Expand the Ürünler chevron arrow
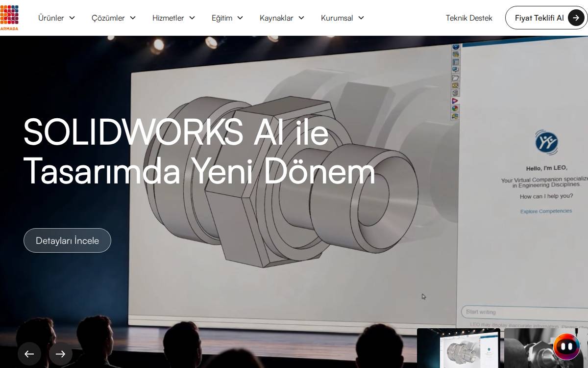This screenshot has height=368, width=588. point(72,18)
